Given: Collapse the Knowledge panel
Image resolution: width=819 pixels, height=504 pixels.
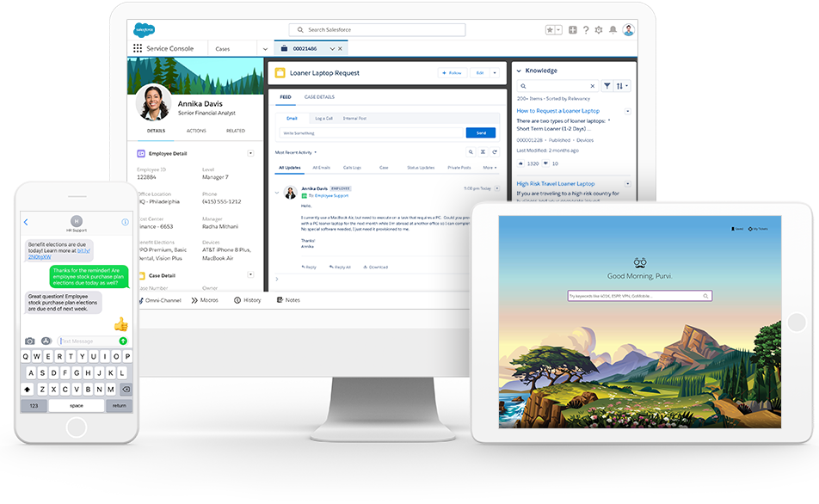Looking at the screenshot, I should [518, 71].
